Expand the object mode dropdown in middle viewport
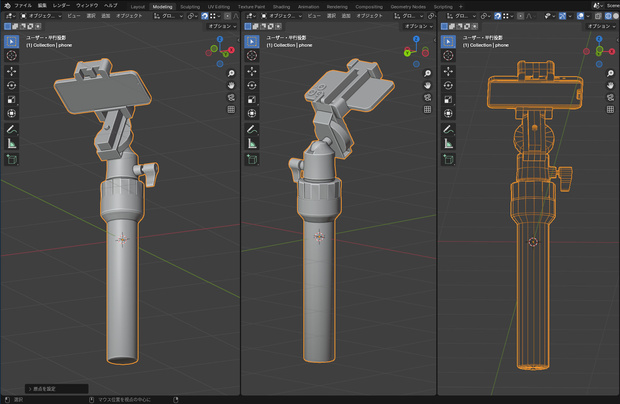This screenshot has width=620, height=404. click(281, 16)
